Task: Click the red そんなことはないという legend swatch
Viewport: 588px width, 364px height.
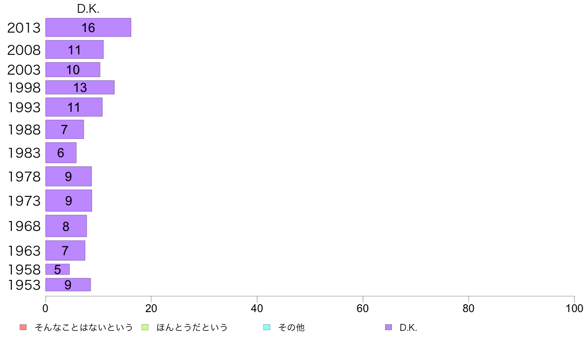Action: coord(23,327)
